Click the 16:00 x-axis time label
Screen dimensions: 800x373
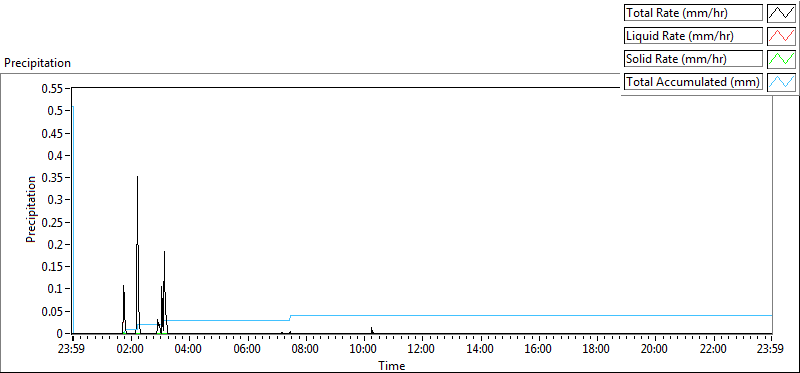coord(538,350)
